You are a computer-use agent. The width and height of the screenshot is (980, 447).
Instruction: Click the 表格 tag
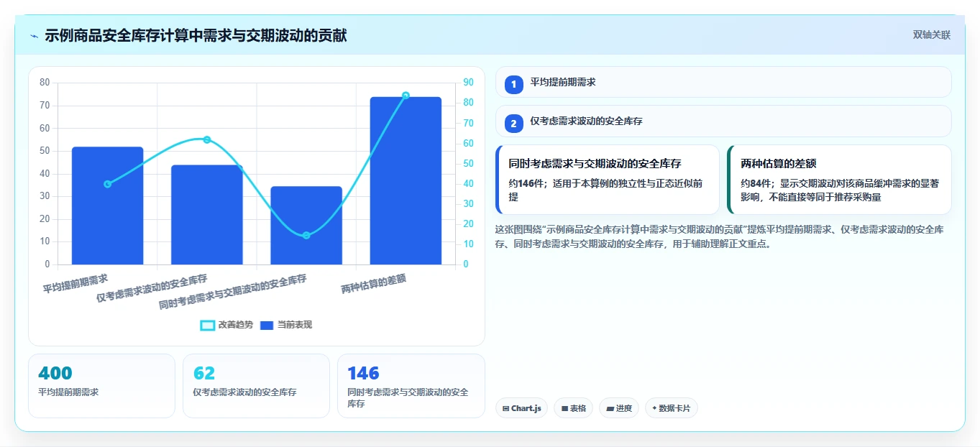(573, 408)
